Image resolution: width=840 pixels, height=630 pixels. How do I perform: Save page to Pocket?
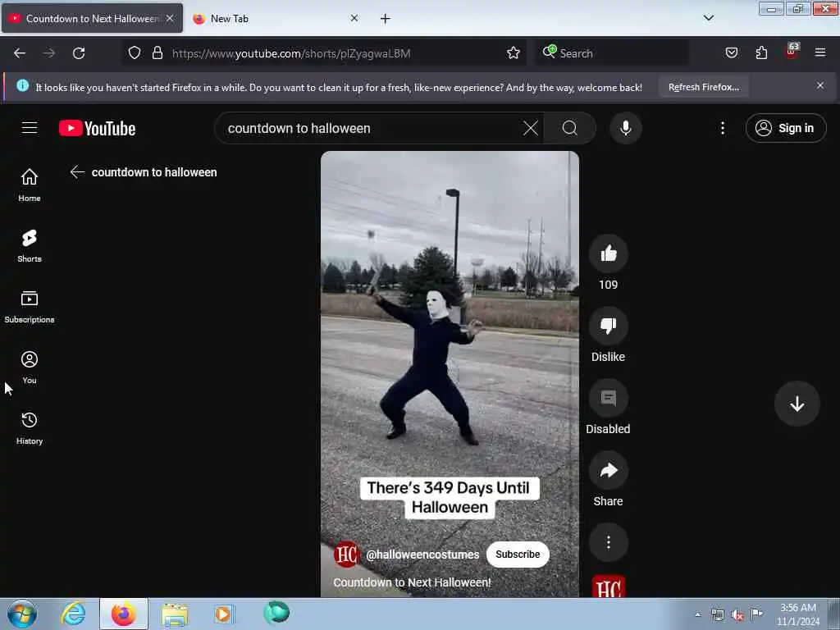point(731,53)
